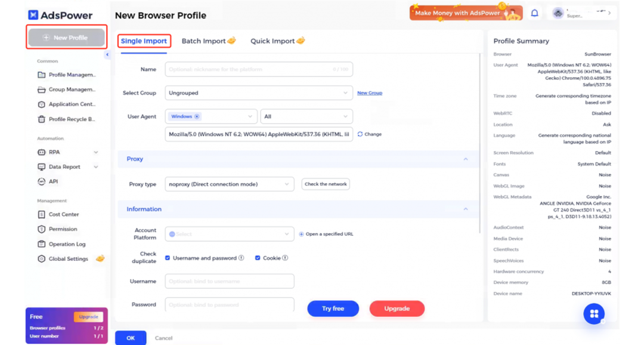Click the user agent string field

coord(259,134)
